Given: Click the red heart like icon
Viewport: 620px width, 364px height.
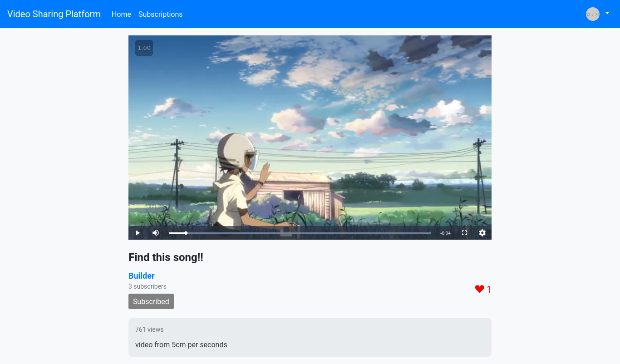Looking at the screenshot, I should click(479, 289).
